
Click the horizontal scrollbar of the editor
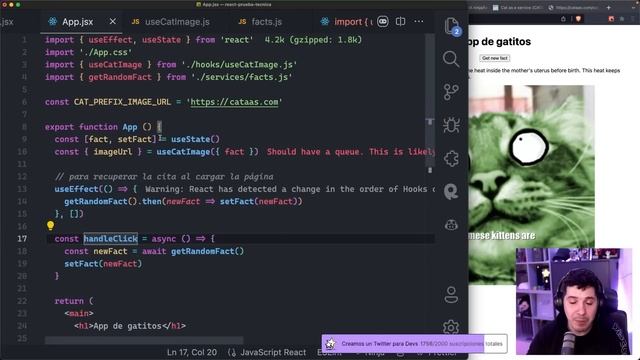144,340
